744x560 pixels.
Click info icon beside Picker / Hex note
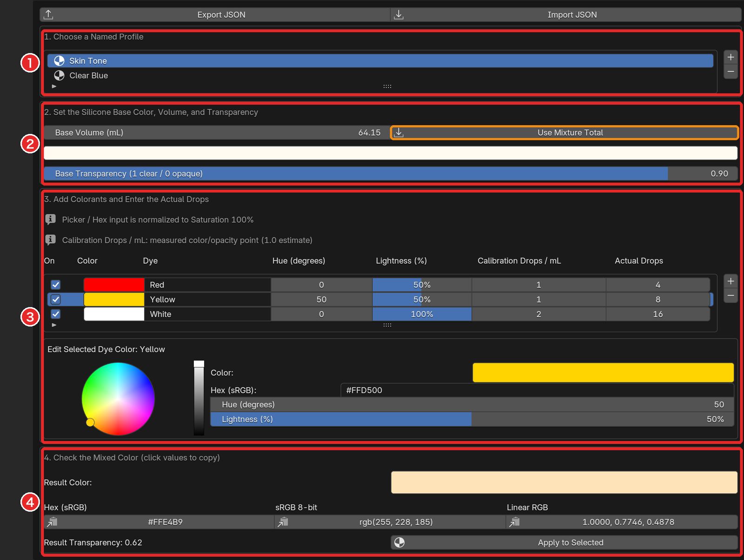click(x=51, y=220)
